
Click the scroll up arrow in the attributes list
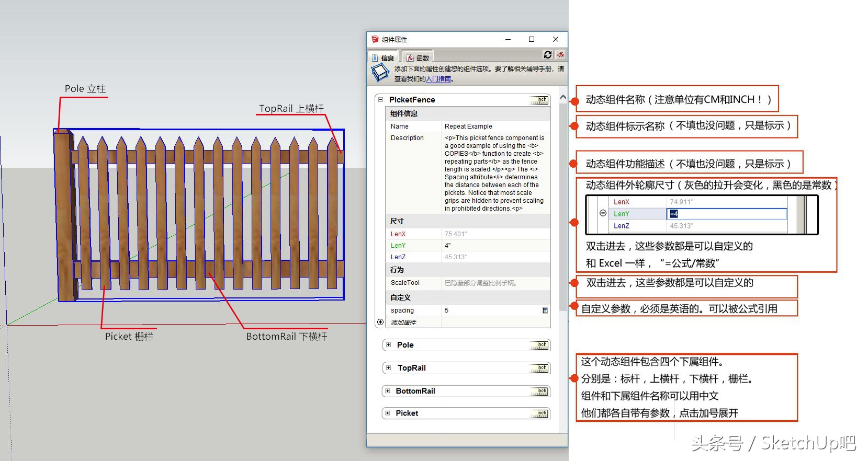(x=563, y=97)
